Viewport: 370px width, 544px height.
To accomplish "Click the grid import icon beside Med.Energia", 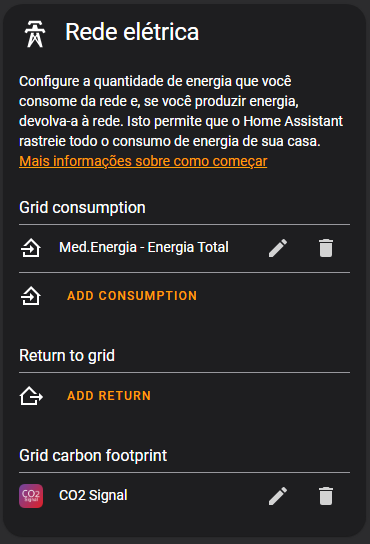I will tap(31, 248).
